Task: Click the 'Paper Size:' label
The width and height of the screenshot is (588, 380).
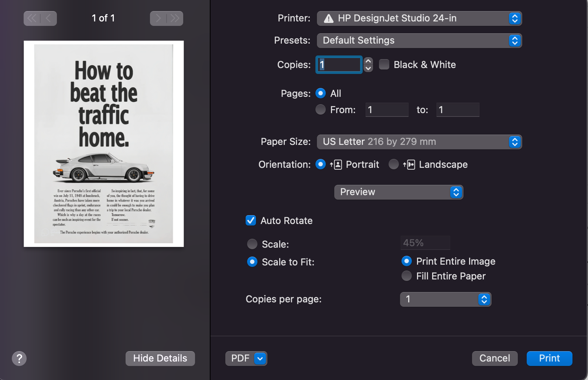Action: pyautogui.click(x=286, y=142)
